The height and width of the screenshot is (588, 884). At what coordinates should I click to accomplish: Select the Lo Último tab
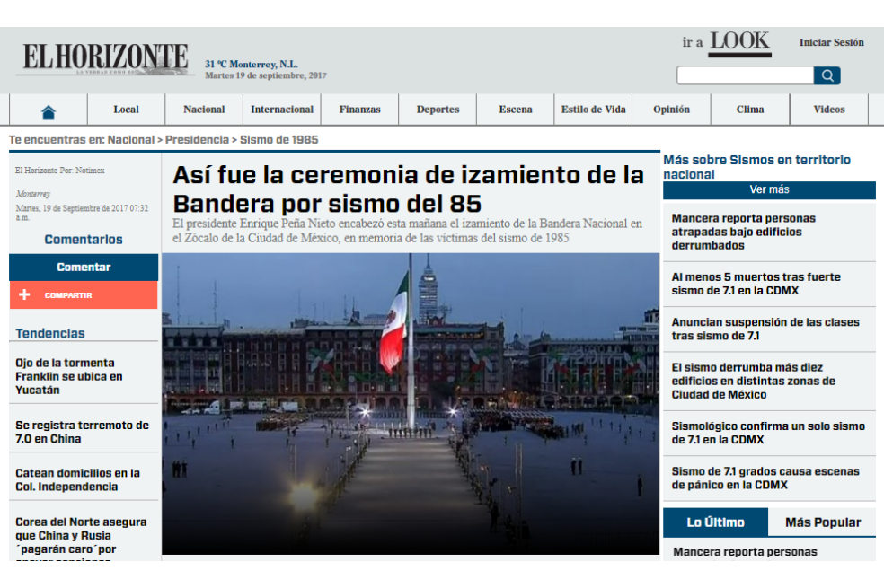(x=715, y=522)
